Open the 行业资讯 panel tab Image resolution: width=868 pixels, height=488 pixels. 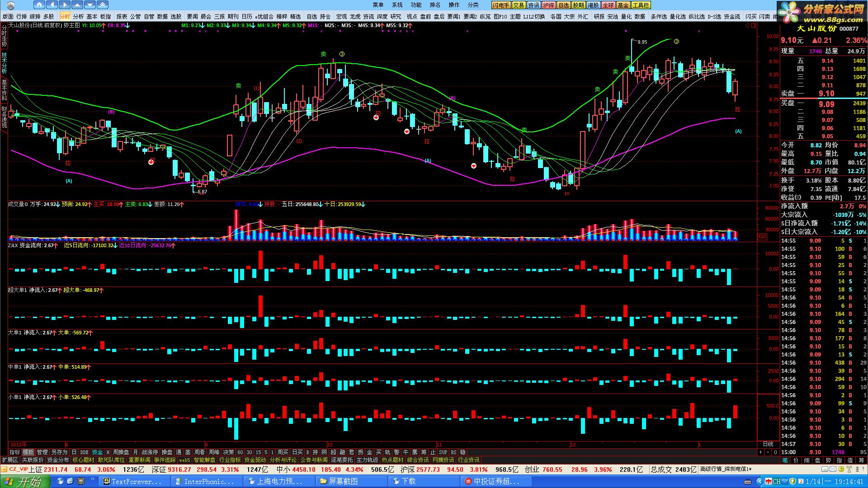[x=469, y=460]
